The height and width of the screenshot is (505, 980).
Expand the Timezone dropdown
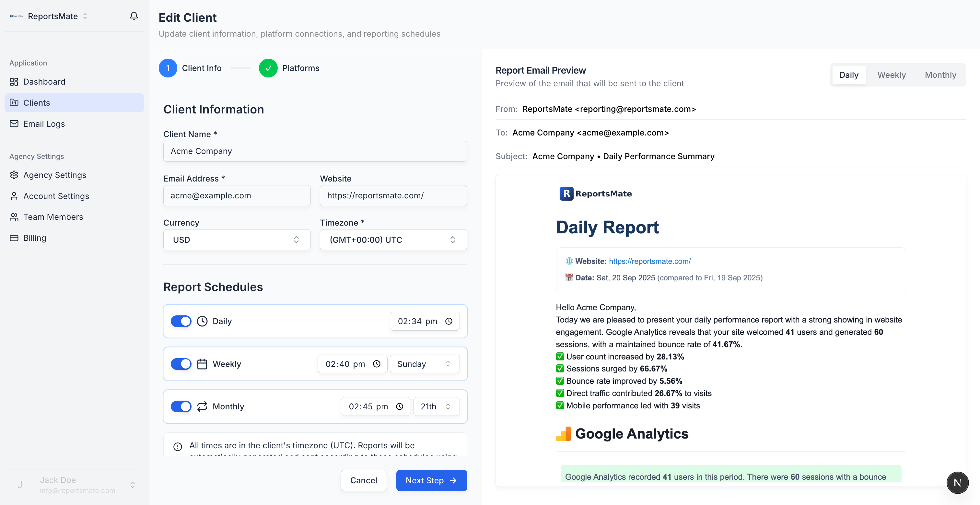[x=393, y=240]
